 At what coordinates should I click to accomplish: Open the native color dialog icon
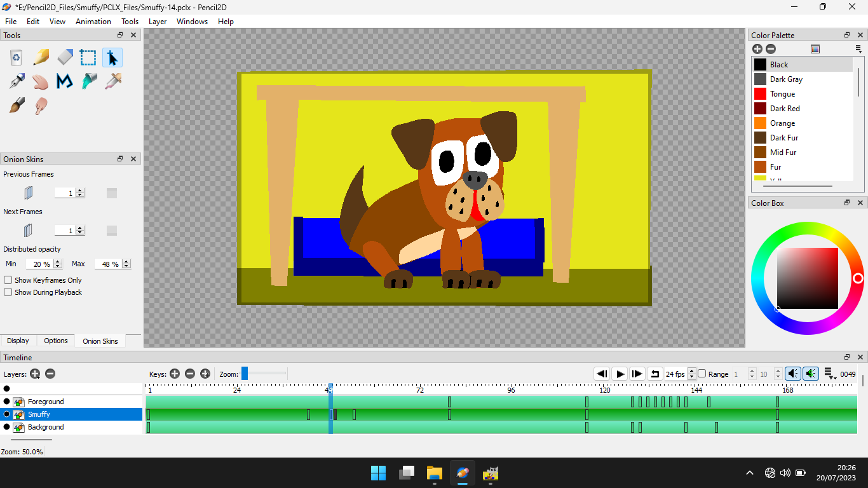pyautogui.click(x=815, y=49)
